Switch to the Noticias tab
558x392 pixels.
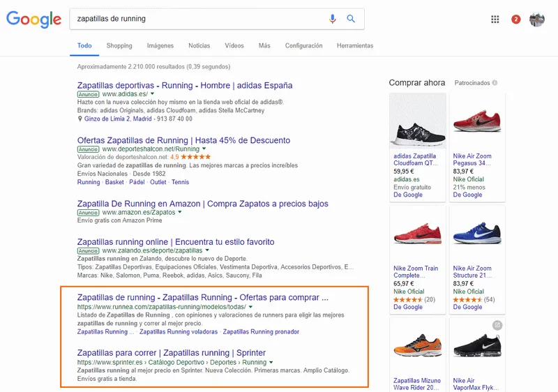[x=199, y=46]
